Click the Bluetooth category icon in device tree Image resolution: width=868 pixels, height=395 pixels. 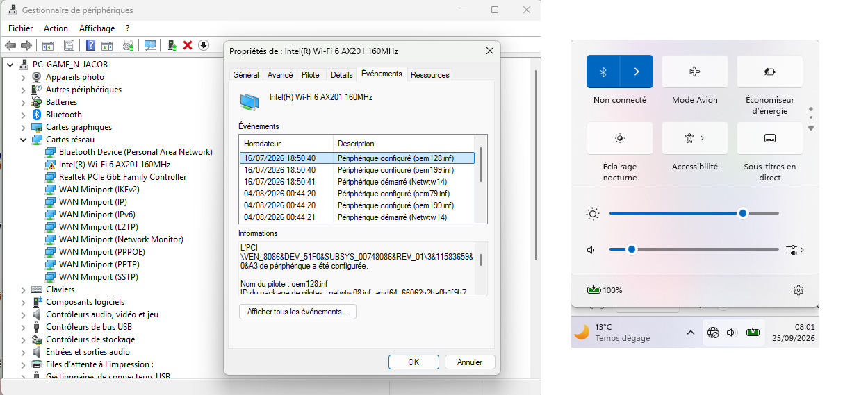point(37,115)
